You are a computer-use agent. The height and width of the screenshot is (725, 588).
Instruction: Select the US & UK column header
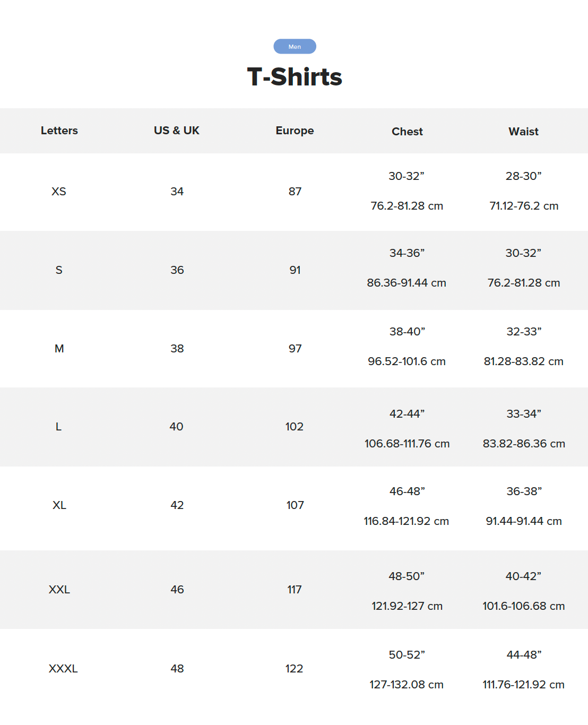177,131
